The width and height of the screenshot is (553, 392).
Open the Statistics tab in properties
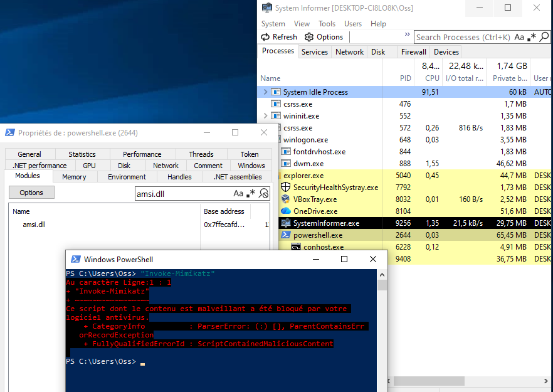click(x=82, y=154)
